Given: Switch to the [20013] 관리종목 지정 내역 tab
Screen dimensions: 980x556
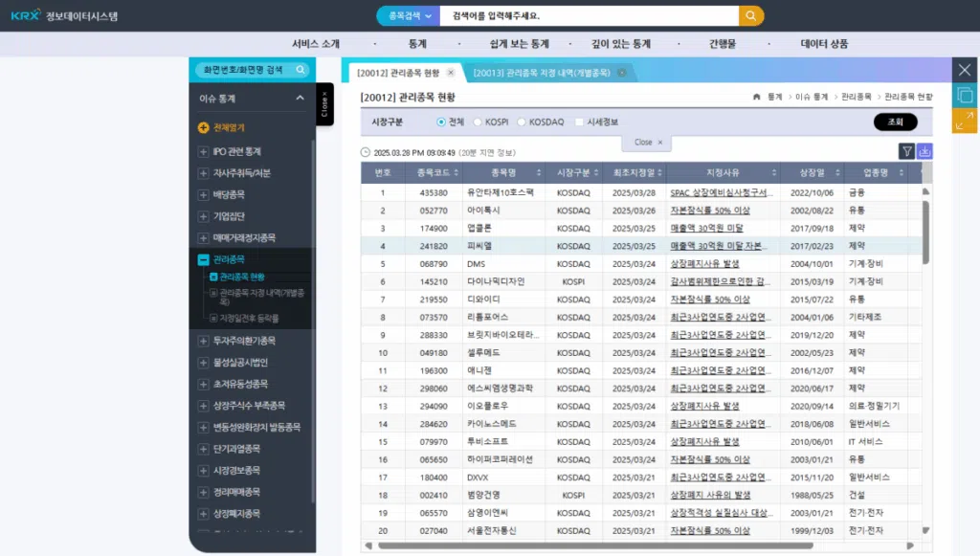Looking at the screenshot, I should (541, 73).
